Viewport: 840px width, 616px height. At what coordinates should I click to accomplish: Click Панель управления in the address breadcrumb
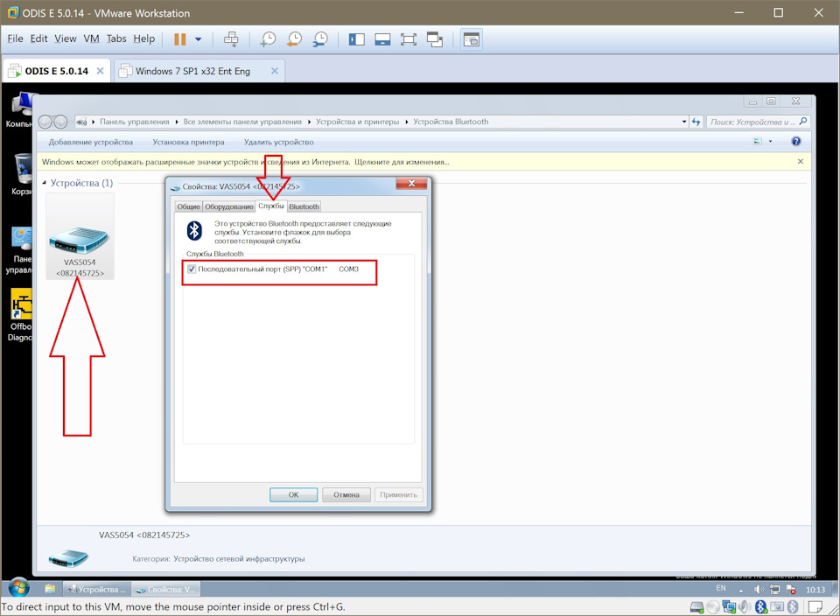(x=135, y=122)
